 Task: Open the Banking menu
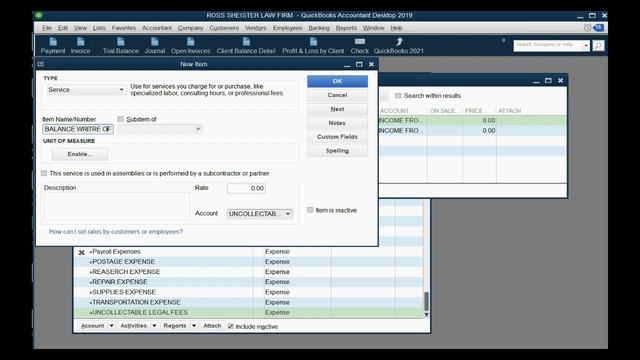coord(319,28)
